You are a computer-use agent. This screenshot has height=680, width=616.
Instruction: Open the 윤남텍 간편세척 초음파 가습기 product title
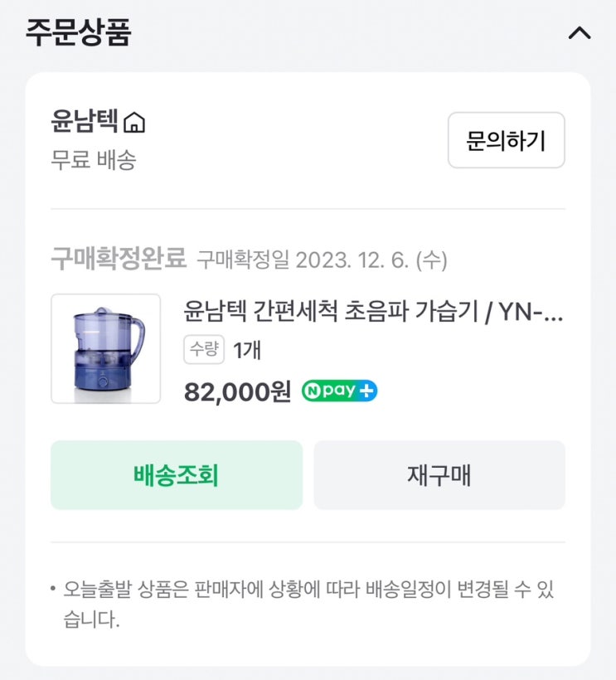click(373, 313)
